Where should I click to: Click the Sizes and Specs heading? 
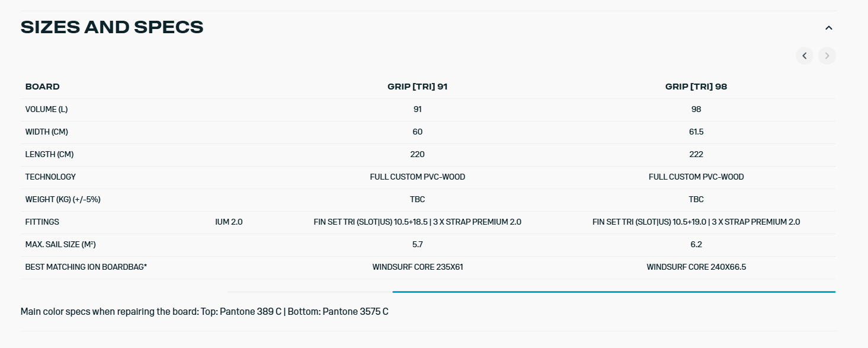[x=112, y=27]
